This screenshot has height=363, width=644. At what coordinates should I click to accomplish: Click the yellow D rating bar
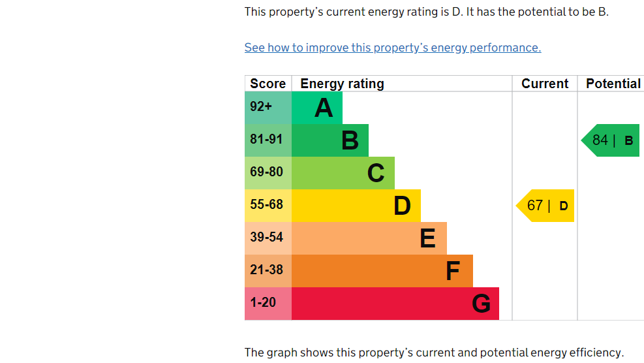(356, 206)
